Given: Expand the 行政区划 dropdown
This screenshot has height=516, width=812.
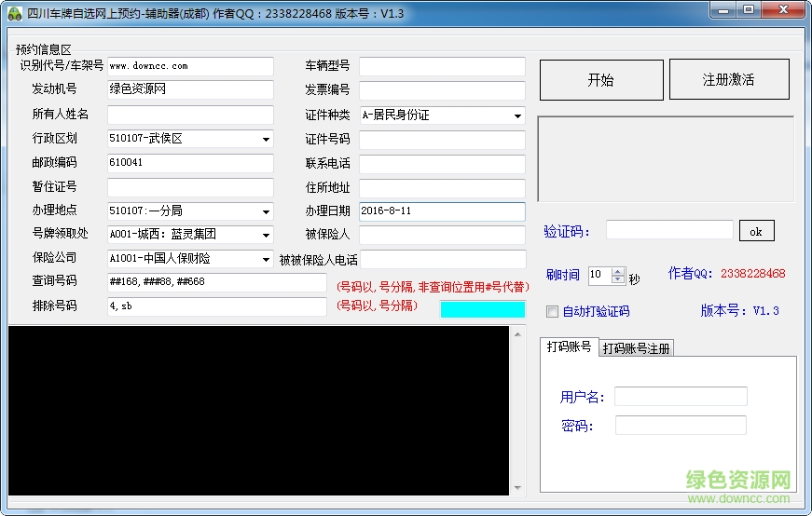Looking at the screenshot, I should [x=267, y=139].
